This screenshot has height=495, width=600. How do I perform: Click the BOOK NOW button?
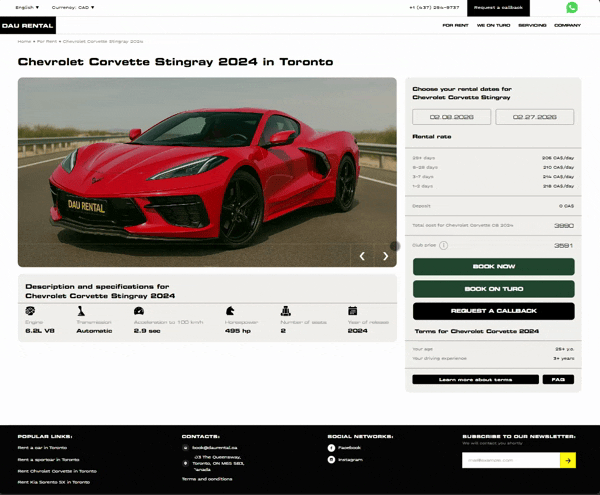click(494, 267)
